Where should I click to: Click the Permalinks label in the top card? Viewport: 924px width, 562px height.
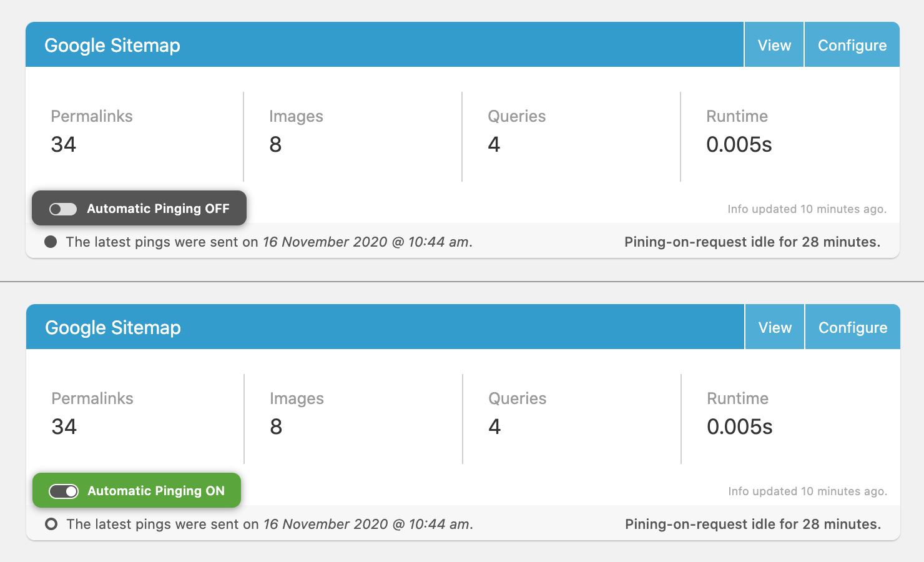pyautogui.click(x=92, y=116)
